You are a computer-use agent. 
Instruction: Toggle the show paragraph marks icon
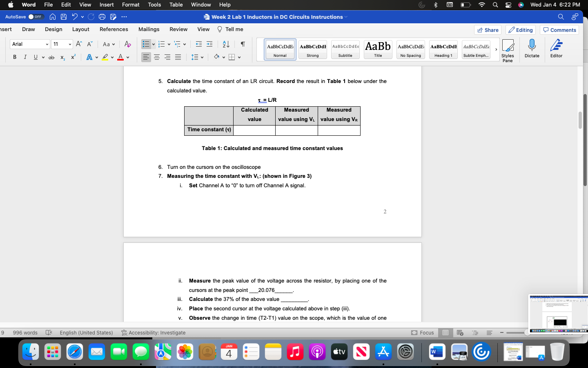point(242,44)
